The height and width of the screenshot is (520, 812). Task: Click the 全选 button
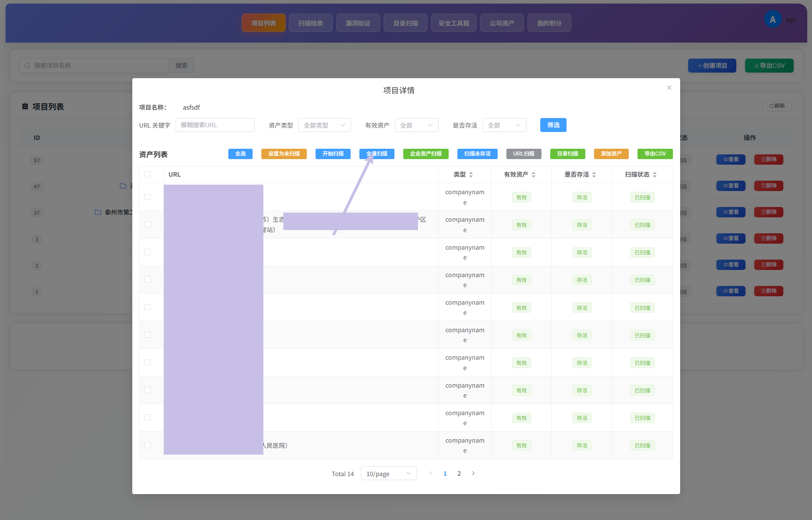click(240, 154)
